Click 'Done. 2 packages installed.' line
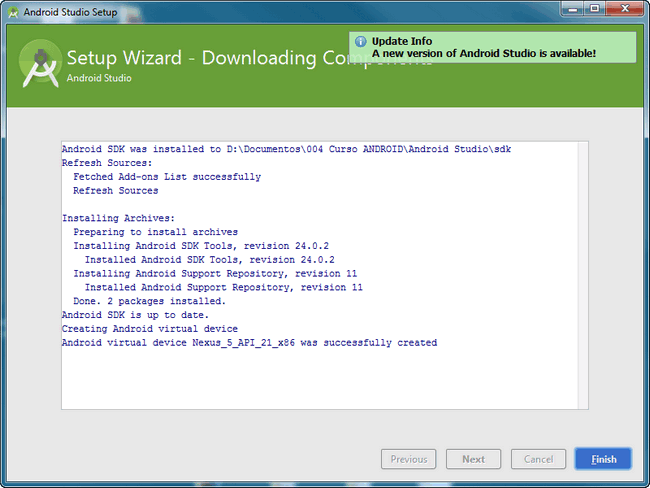Screen dimensions: 650x488 [150, 301]
